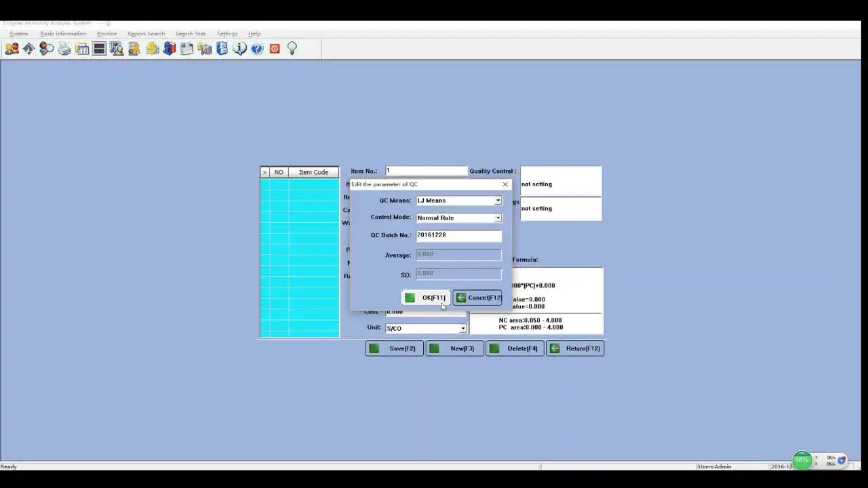Open the Help menu
The height and width of the screenshot is (488, 868).
[254, 34]
